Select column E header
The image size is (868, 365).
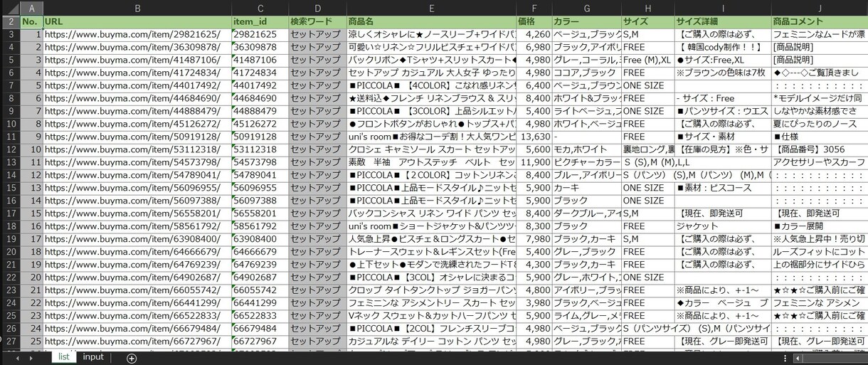pyautogui.click(x=431, y=8)
